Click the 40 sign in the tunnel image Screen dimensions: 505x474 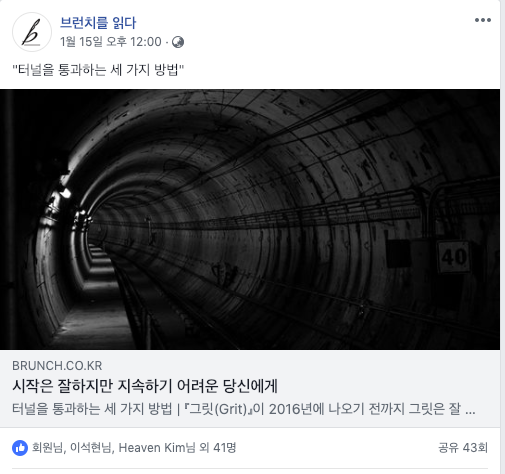[454, 257]
